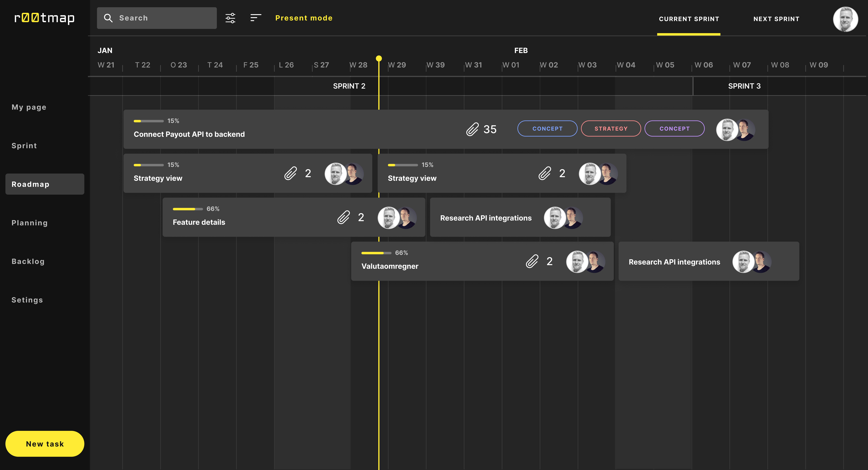The image size is (868, 470).
Task: Click assignee avatars on Feature details card
Action: [x=397, y=218]
